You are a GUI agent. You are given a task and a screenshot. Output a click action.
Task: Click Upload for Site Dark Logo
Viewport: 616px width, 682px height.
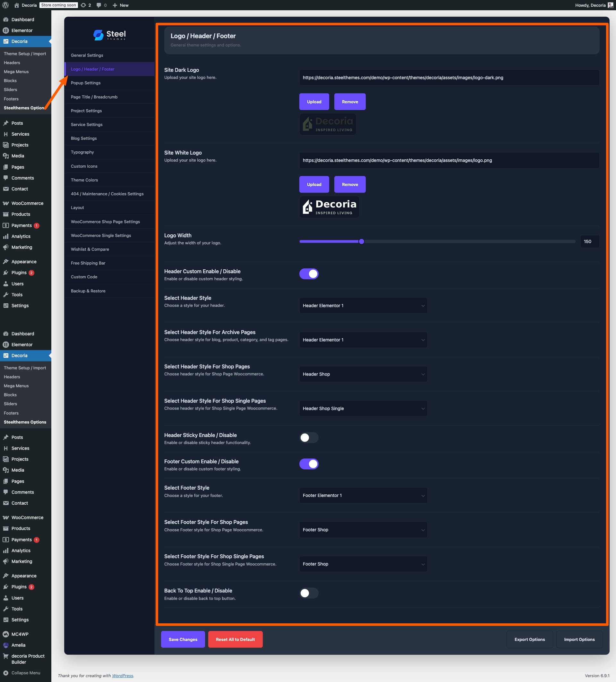pyautogui.click(x=314, y=102)
